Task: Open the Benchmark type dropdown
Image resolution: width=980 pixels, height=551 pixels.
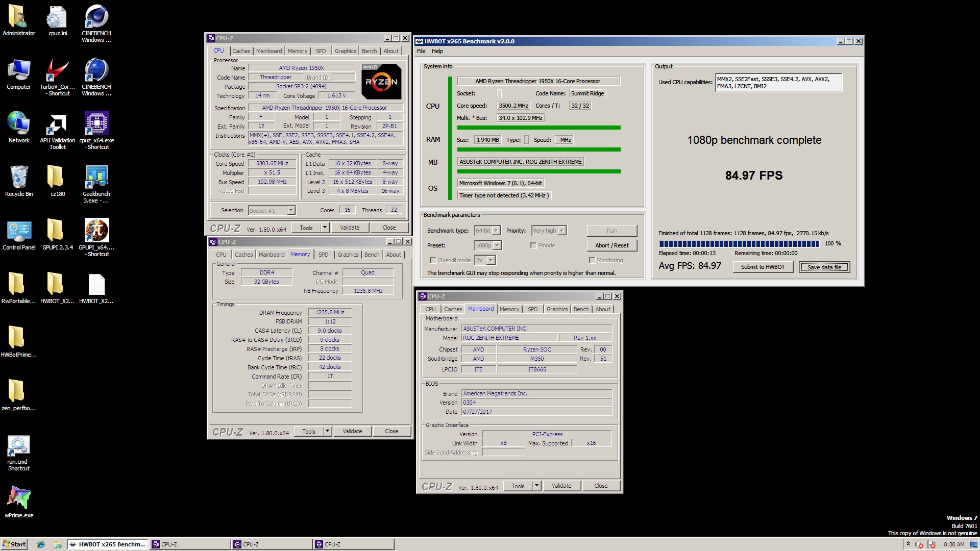Action: [x=487, y=231]
